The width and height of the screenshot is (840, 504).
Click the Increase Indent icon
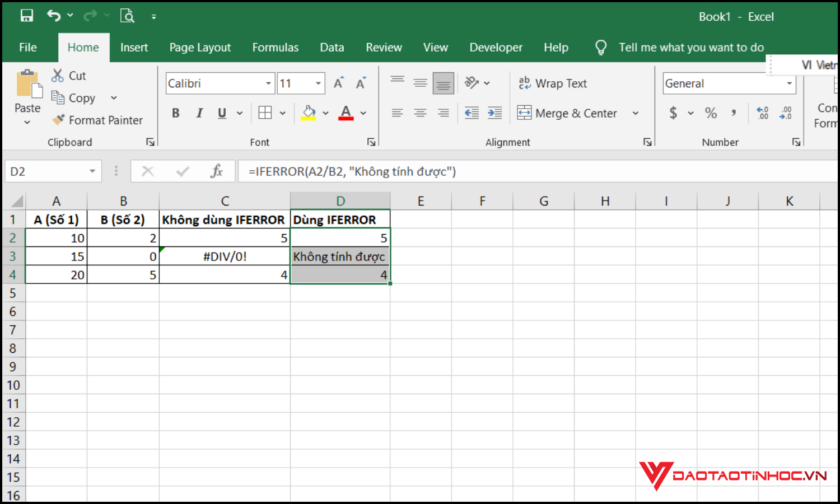pyautogui.click(x=494, y=113)
